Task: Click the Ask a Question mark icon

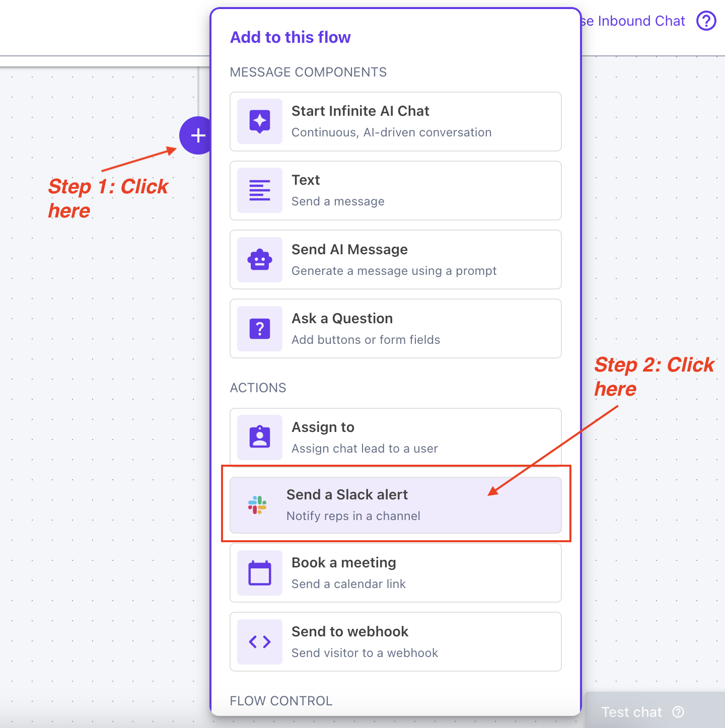Action: [x=260, y=329]
